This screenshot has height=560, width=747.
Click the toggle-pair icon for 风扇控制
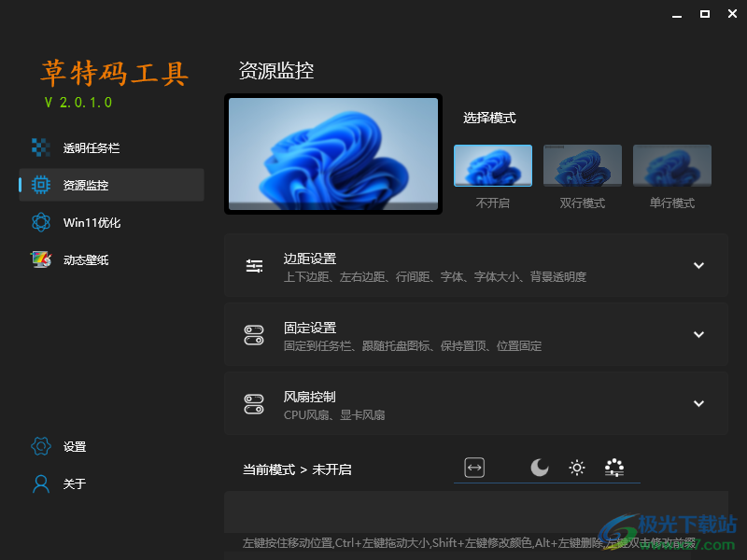(x=254, y=404)
